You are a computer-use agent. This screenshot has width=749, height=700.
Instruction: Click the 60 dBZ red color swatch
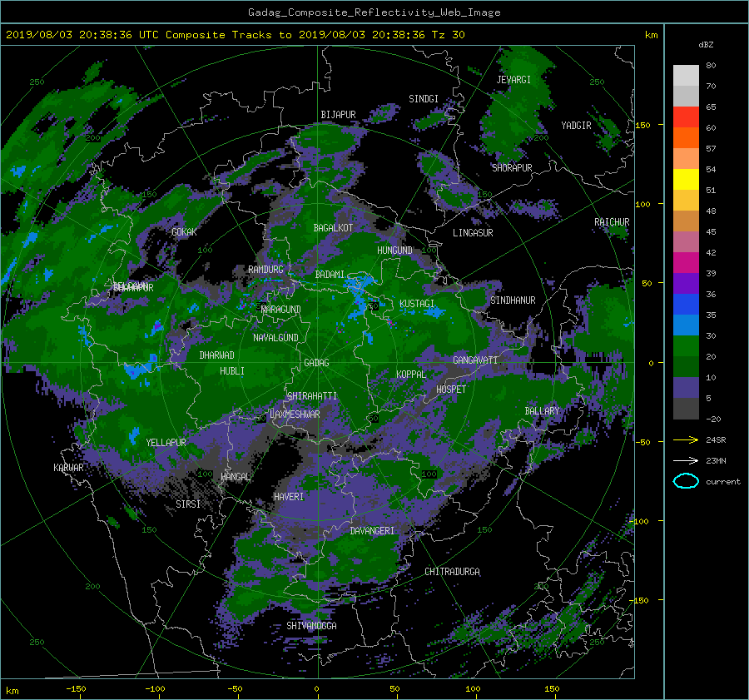coord(686,117)
